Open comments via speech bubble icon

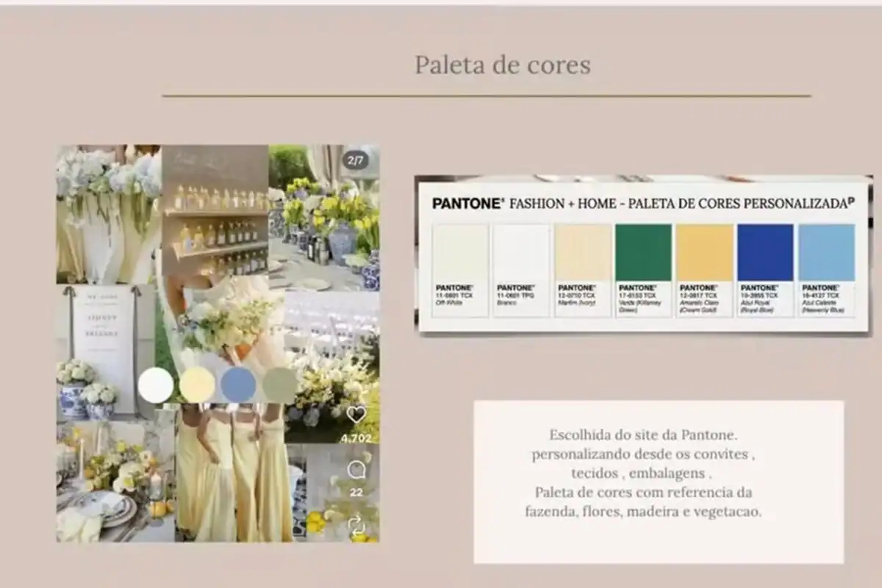click(356, 470)
